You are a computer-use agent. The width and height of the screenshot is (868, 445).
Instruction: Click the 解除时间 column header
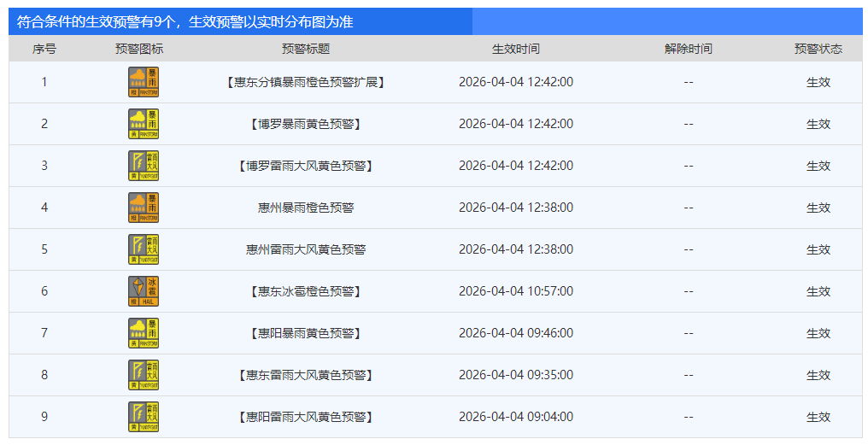688,49
